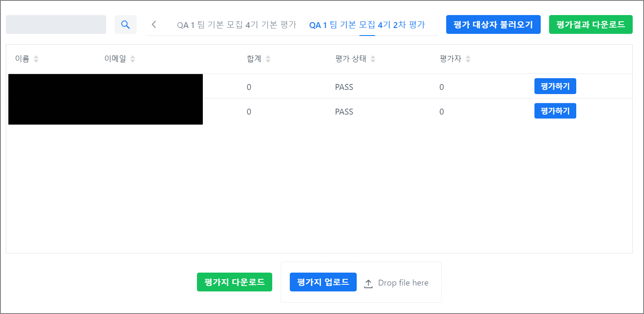Image resolution: width=644 pixels, height=314 pixels.
Task: Click the sort arrows next to 이름 column
Action: pos(36,59)
